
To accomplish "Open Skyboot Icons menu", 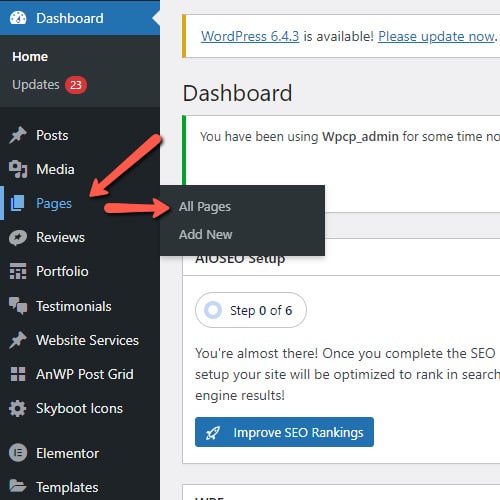I will [x=80, y=408].
